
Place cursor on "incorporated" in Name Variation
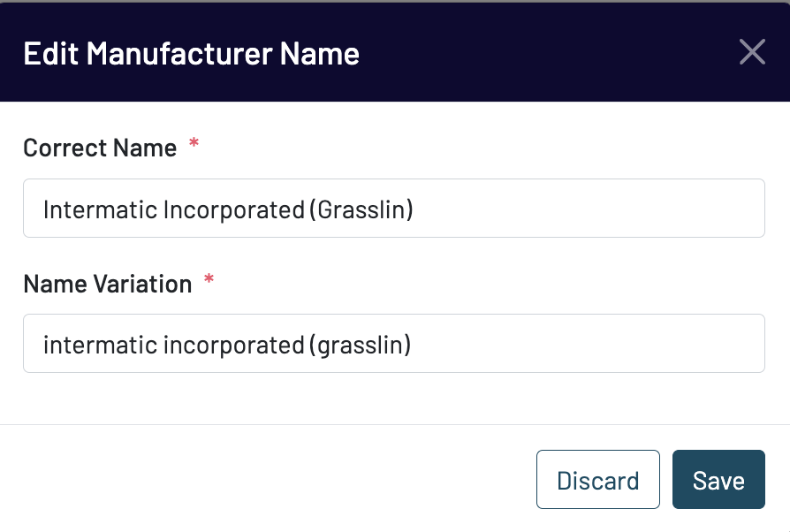click(233, 345)
